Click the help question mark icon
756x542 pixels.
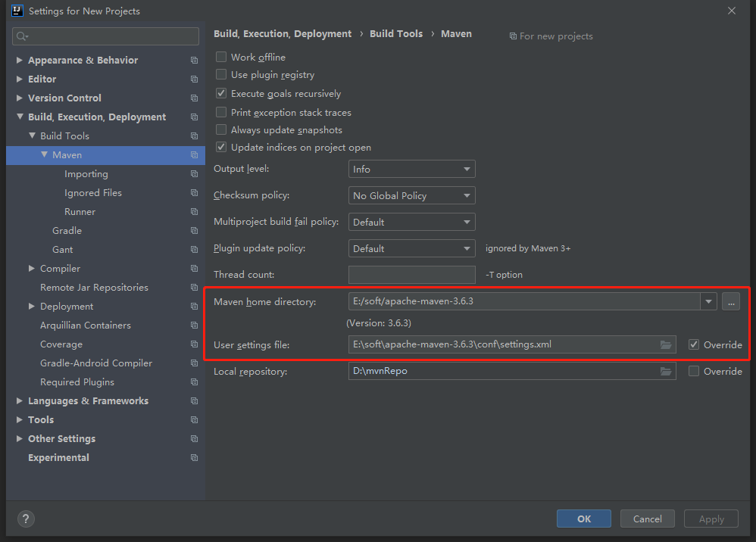[x=27, y=519]
